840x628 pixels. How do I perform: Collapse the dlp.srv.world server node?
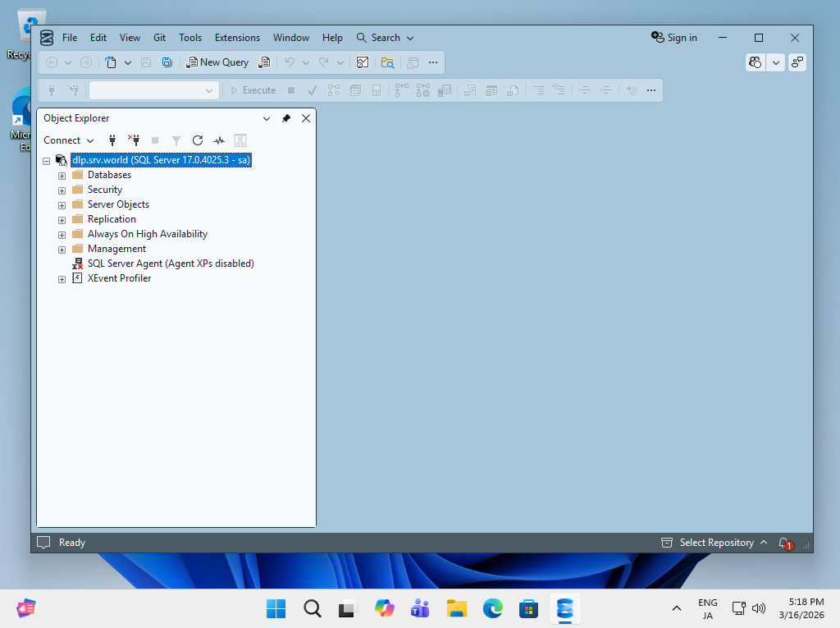pos(47,160)
